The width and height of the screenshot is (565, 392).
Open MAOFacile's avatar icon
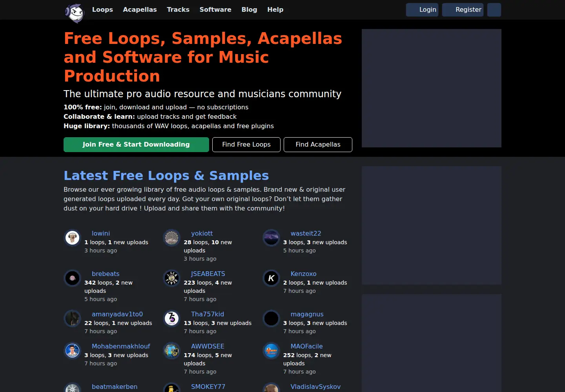point(271,350)
